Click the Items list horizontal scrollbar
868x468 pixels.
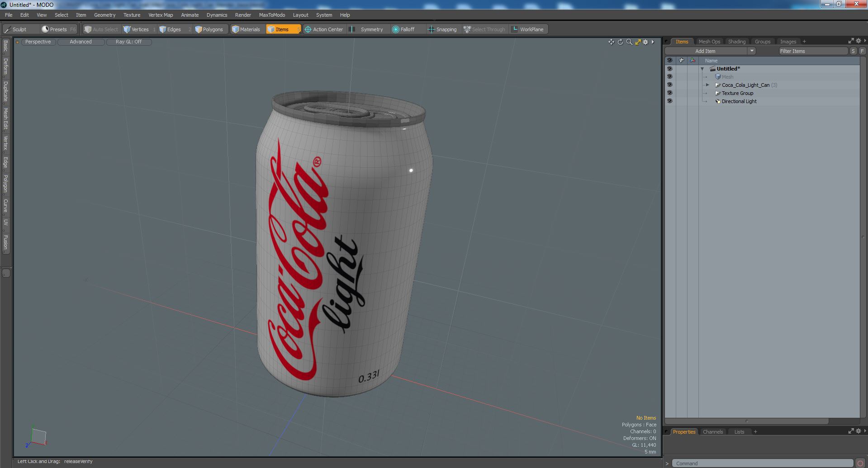(746, 421)
